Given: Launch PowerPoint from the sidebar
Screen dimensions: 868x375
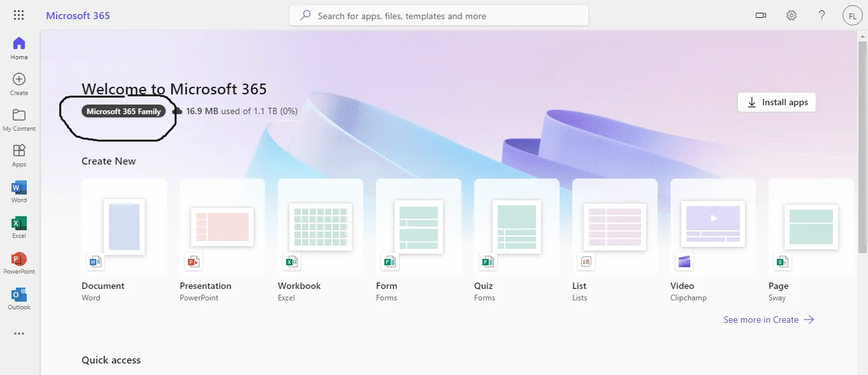Looking at the screenshot, I should (19, 263).
